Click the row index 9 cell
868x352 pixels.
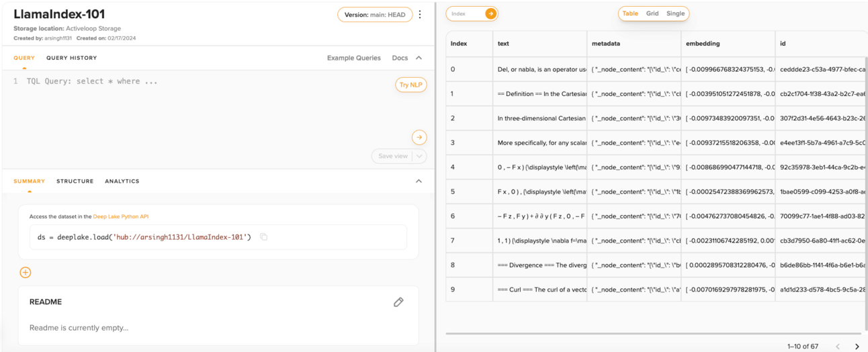pos(469,290)
